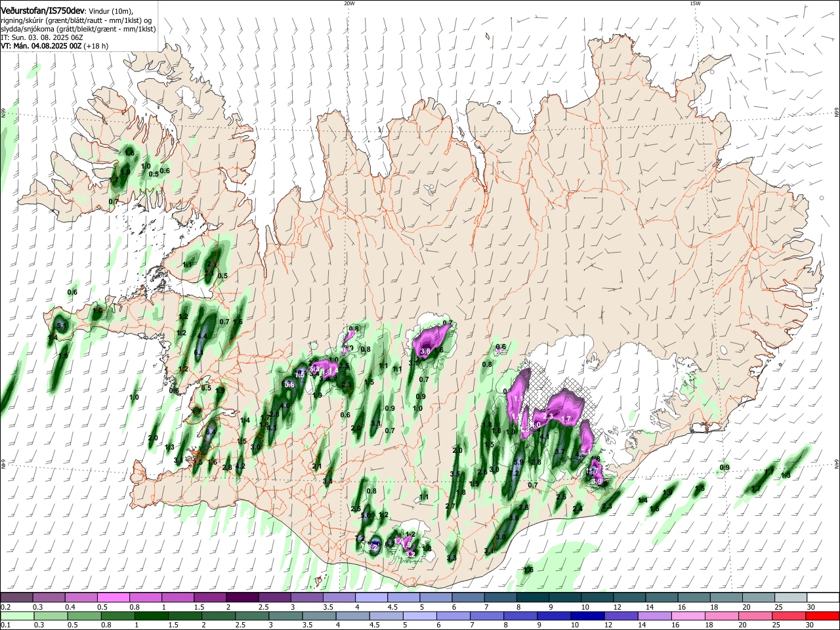Click the 5.1 precipitation value on Snæfellsnes peninsula
Image resolution: width=840 pixels, height=630 pixels.
(x=62, y=325)
